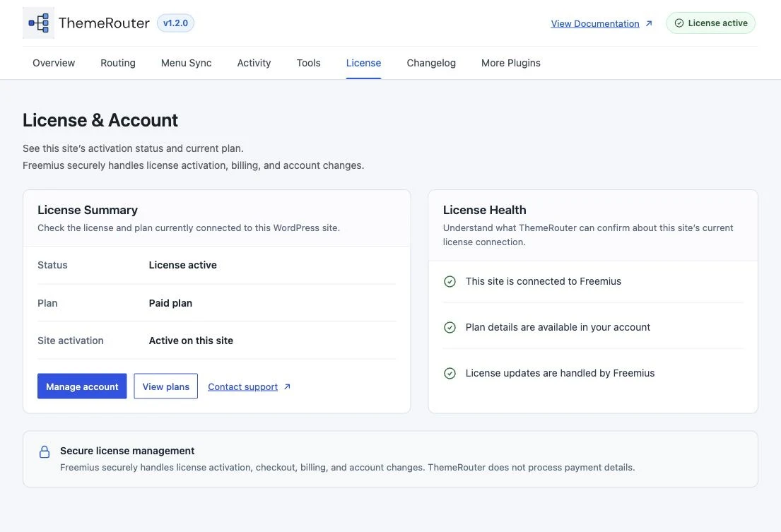Click the ThemeRouter title text

click(104, 23)
